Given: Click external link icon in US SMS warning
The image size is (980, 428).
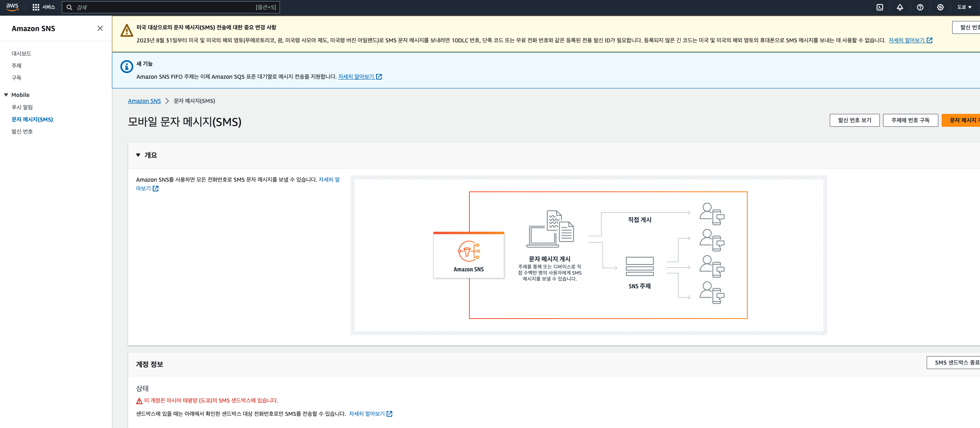Looking at the screenshot, I should (x=930, y=40).
